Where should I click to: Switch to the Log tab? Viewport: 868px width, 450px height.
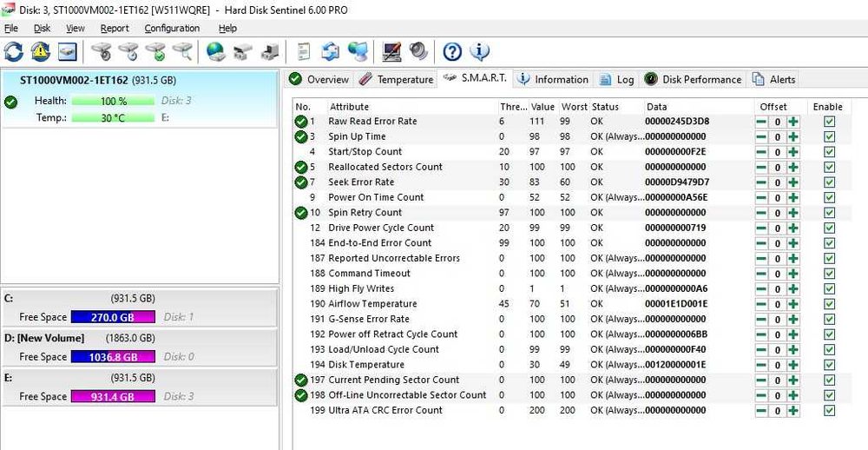(x=616, y=79)
